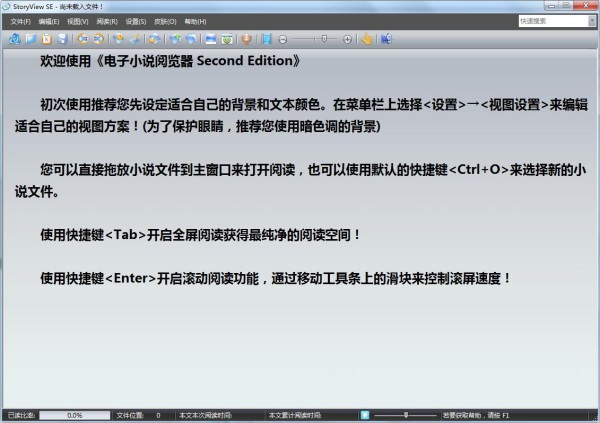Click the pointing hand icon in toolbar

(x=366, y=39)
